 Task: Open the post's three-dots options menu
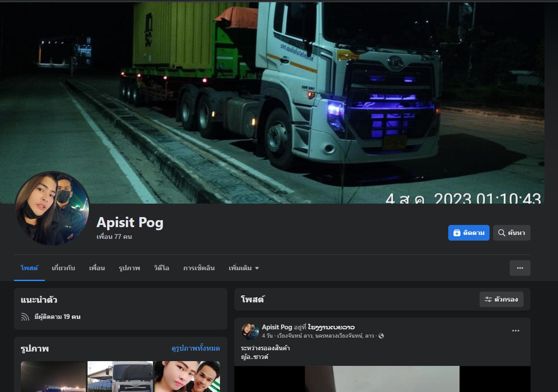515,331
